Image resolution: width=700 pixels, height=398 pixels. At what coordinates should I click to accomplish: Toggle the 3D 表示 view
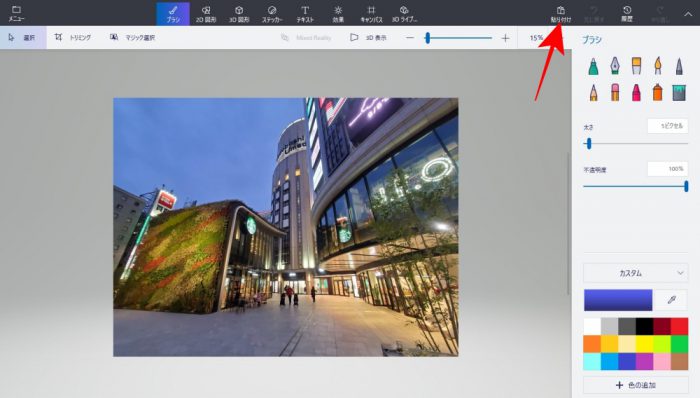pos(369,37)
